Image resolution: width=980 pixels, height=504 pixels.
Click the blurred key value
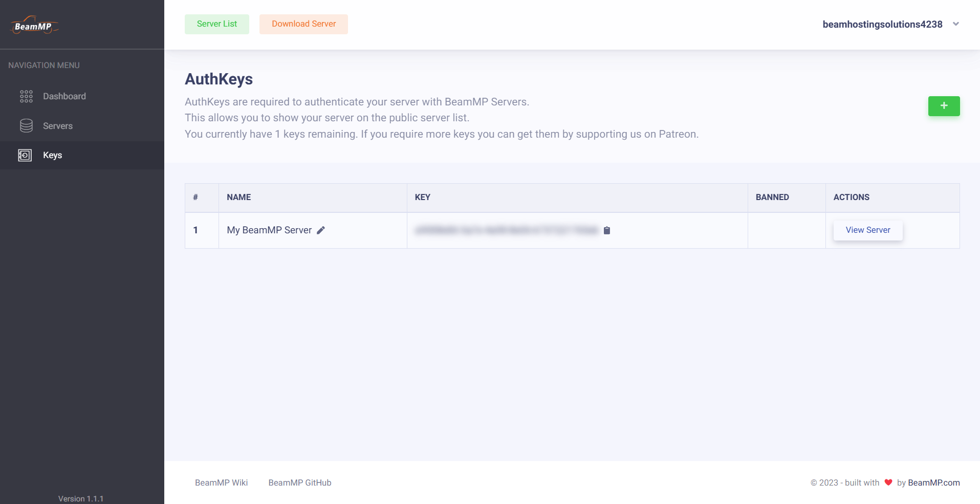[507, 230]
